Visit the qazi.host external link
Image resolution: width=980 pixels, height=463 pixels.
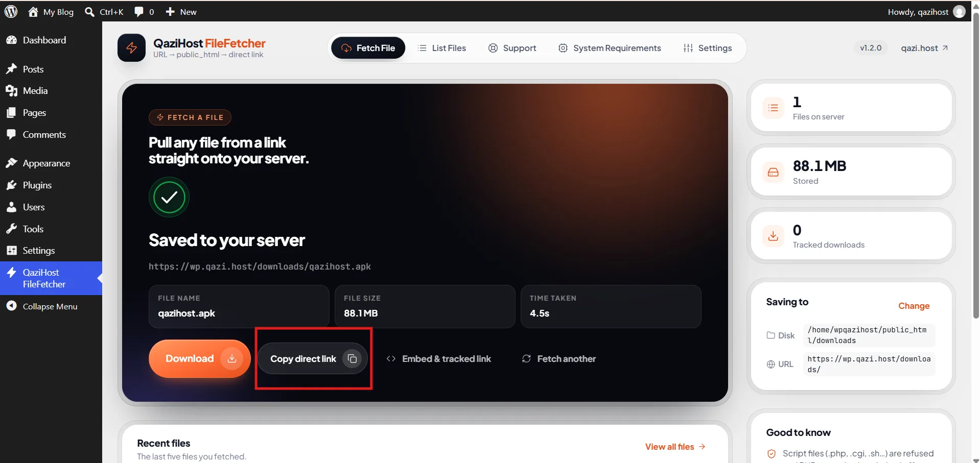click(924, 48)
